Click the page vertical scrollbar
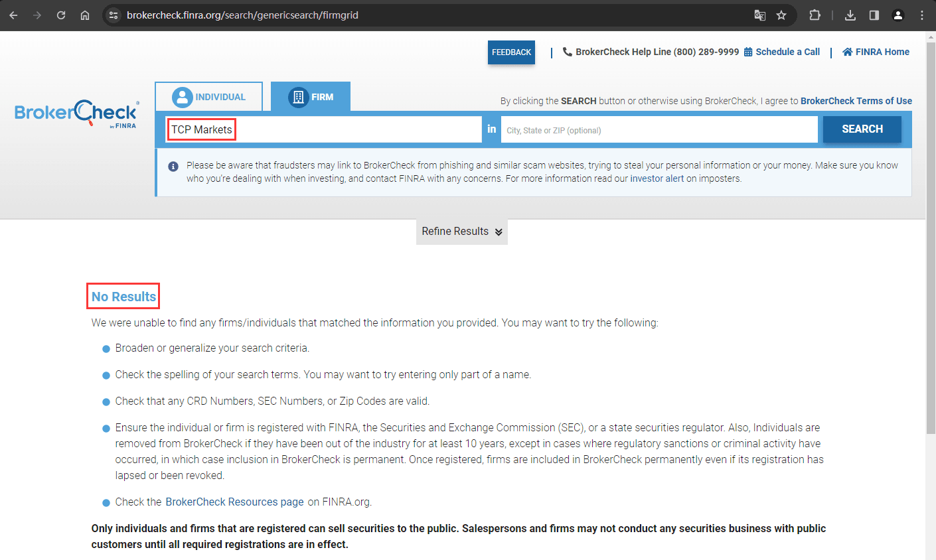This screenshot has width=936, height=560. pyautogui.click(x=931, y=239)
